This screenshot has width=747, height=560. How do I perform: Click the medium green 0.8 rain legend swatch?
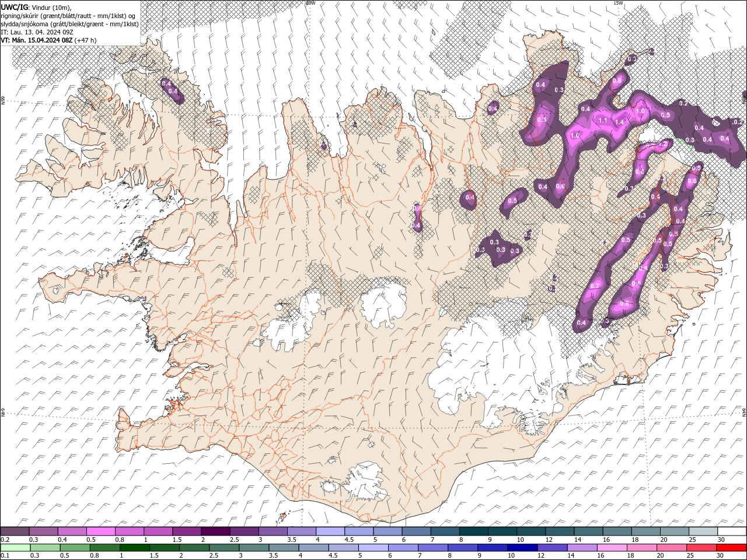105,548
